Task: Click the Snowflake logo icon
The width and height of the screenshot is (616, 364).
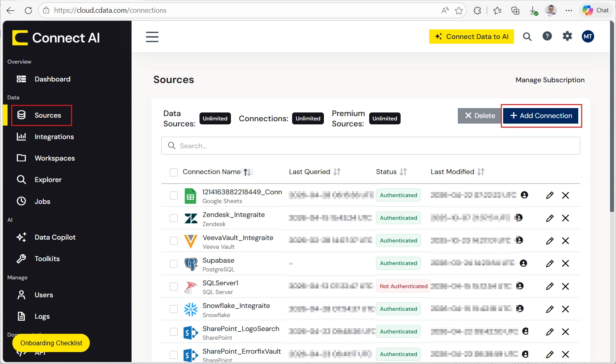Action: (191, 309)
